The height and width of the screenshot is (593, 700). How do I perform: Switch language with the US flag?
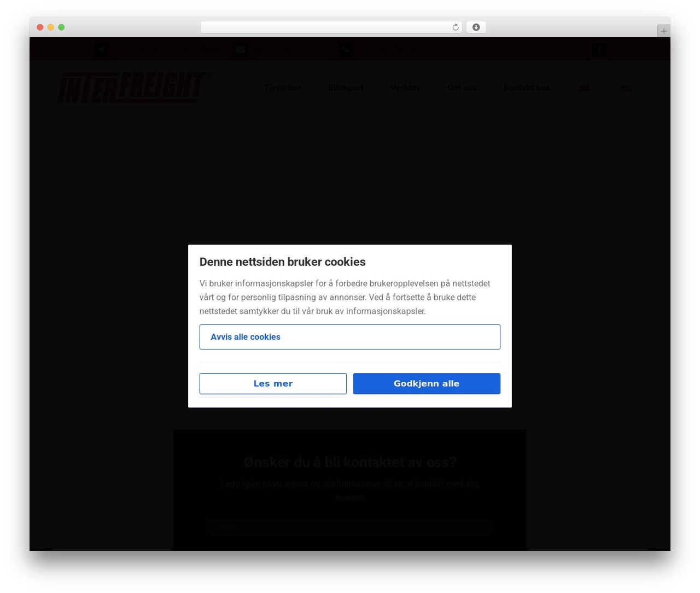pyautogui.click(x=626, y=88)
